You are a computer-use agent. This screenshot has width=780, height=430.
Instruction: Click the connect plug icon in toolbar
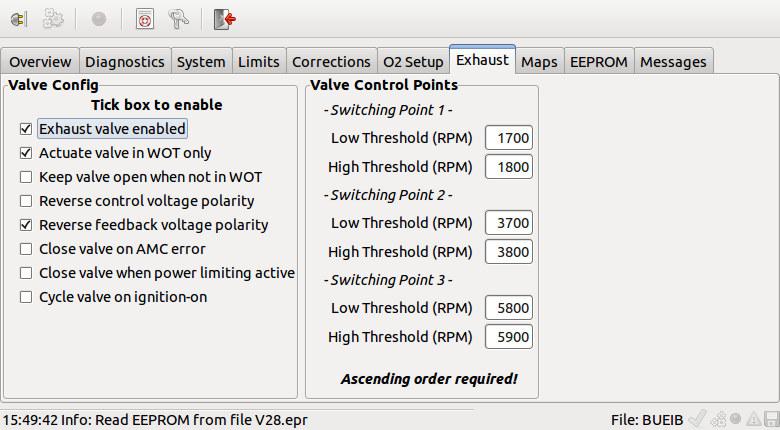click(19, 19)
